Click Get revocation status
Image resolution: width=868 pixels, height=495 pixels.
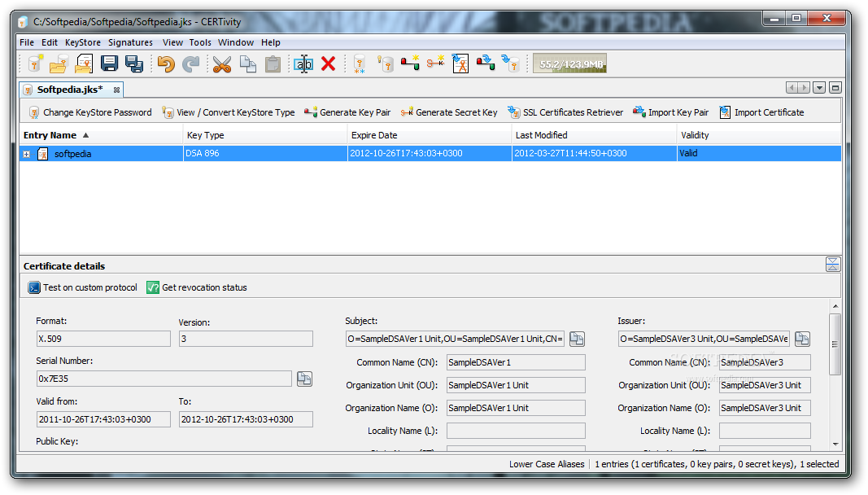pos(197,287)
